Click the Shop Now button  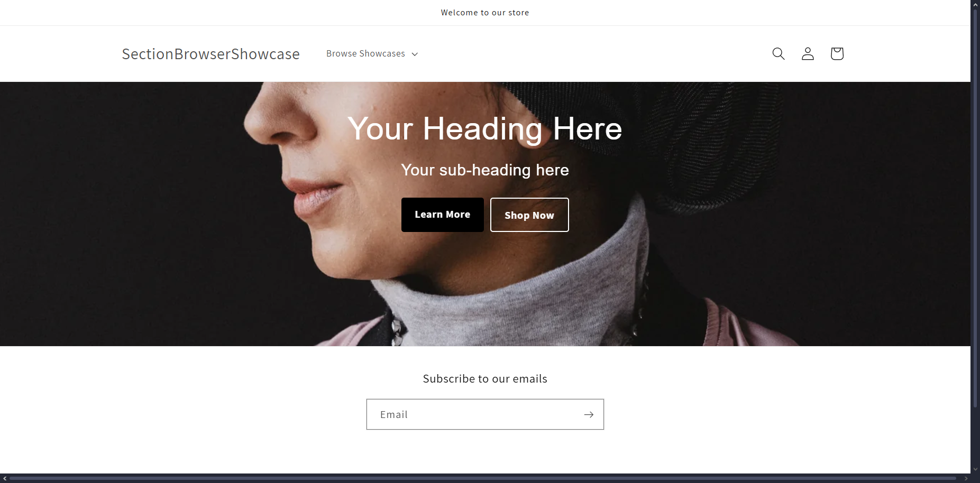529,215
